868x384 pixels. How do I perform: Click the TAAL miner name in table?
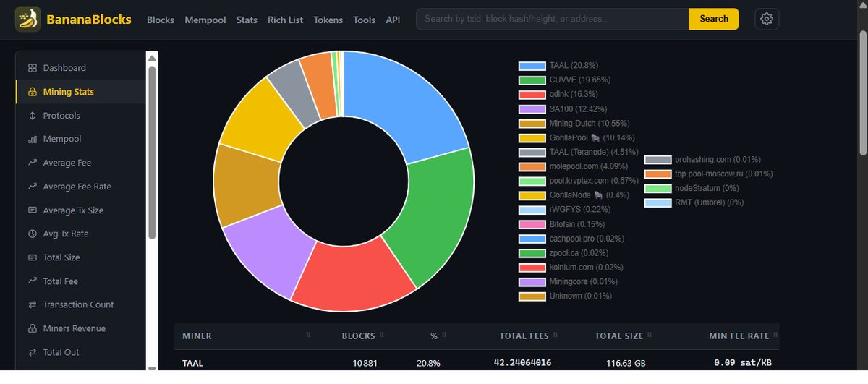coord(192,363)
